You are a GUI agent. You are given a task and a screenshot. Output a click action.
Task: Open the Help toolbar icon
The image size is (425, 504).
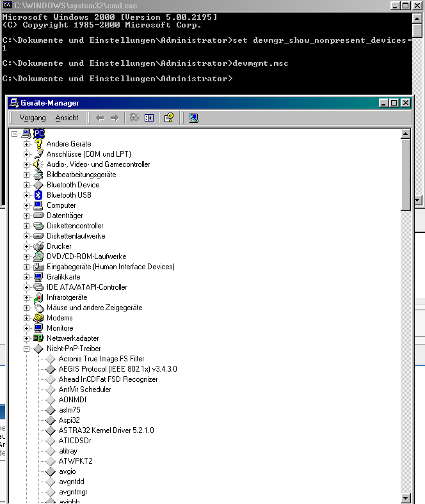click(168, 118)
